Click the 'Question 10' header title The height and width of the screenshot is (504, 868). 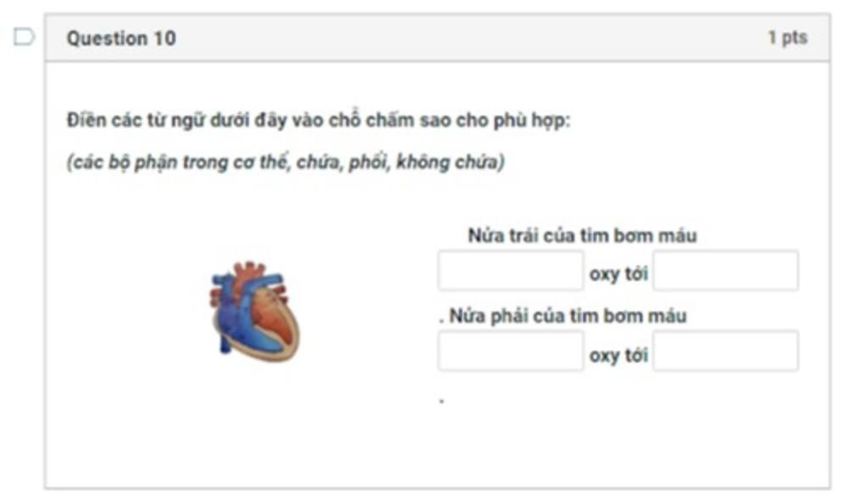[x=121, y=38]
